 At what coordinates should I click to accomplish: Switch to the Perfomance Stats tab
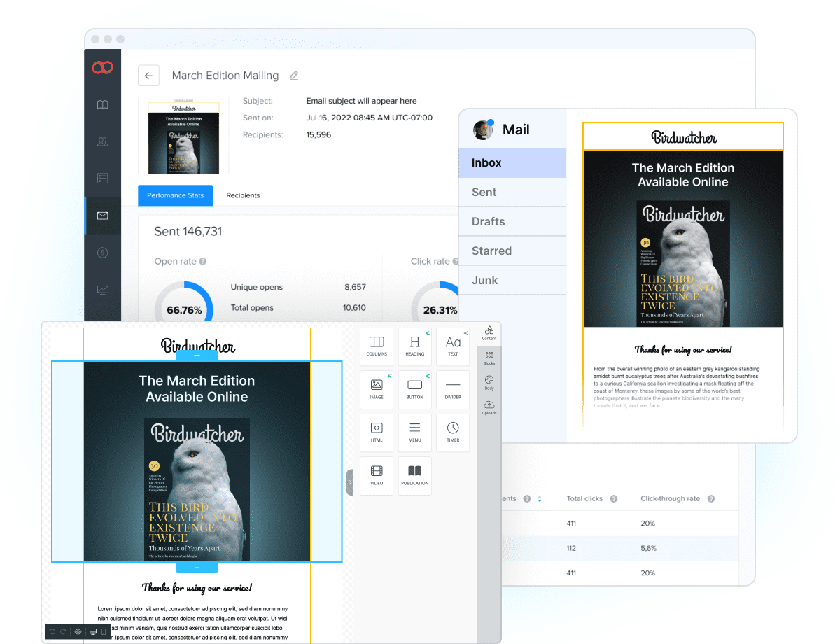pos(176,195)
